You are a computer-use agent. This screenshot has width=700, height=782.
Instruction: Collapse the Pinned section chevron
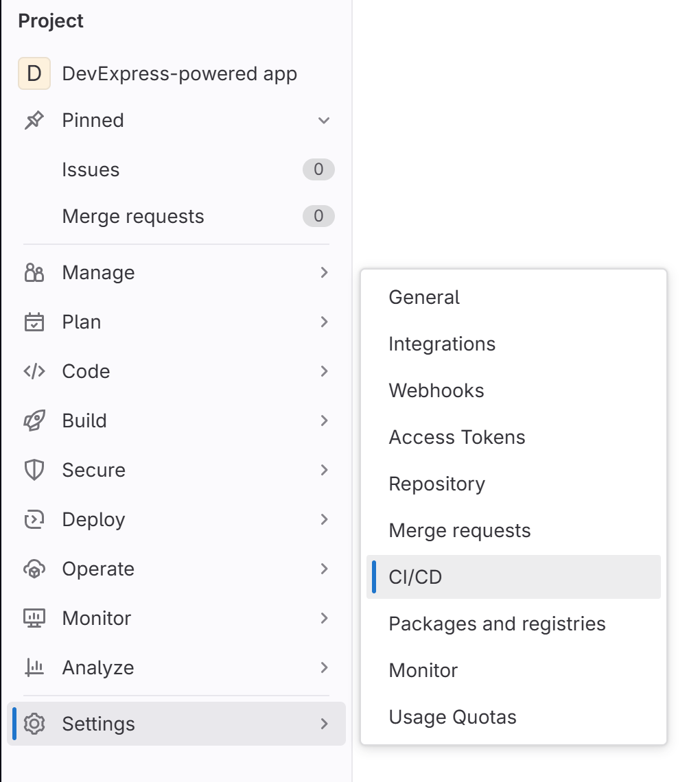click(x=324, y=121)
